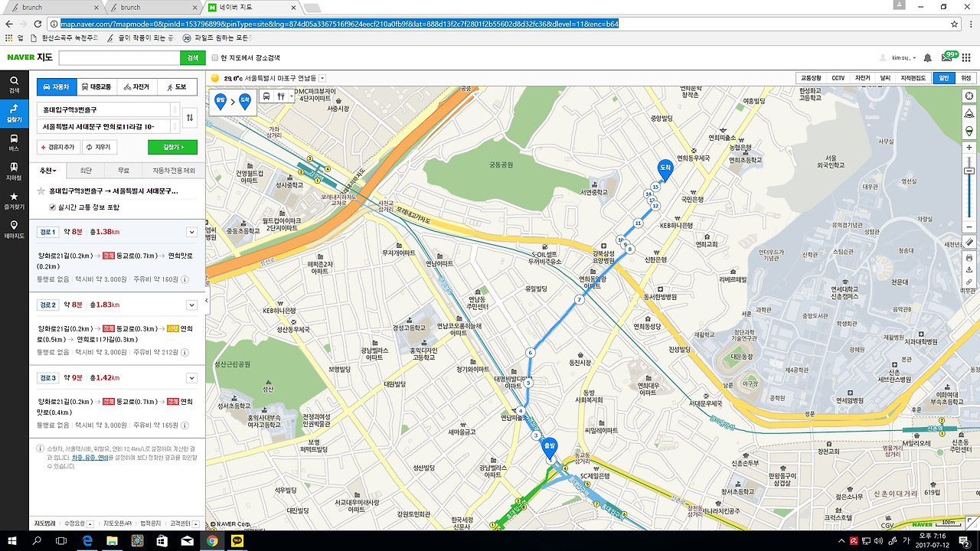Screen dimensions: 980x551
Task: Click the blue 도착 pin in route summary
Action: [245, 100]
